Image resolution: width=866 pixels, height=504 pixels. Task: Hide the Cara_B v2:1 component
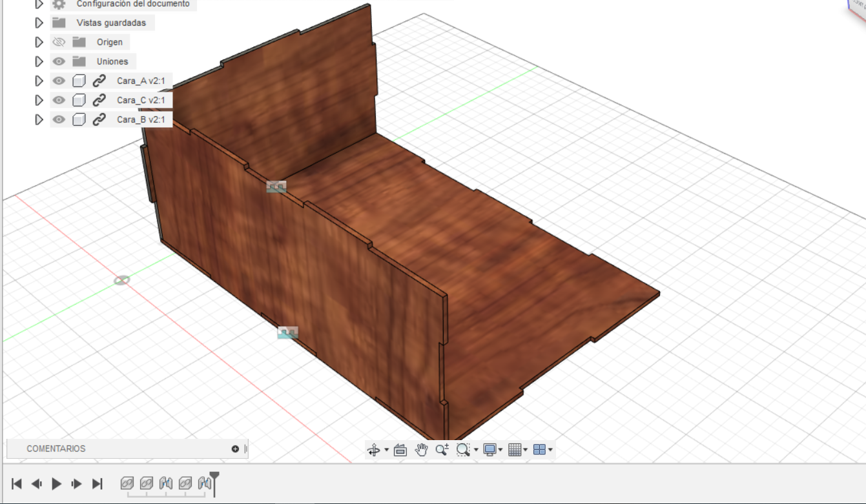point(59,119)
